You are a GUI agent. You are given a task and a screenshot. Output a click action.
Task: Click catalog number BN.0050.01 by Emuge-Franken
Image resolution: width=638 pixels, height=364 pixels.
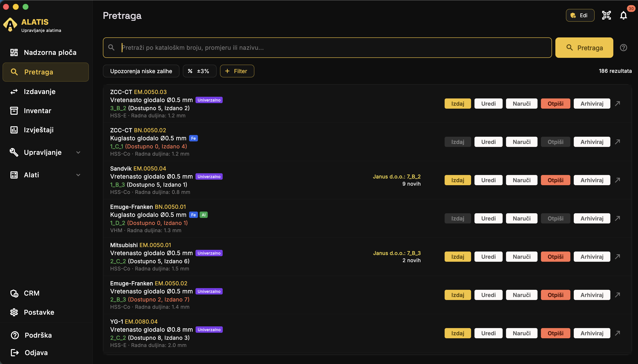click(170, 207)
